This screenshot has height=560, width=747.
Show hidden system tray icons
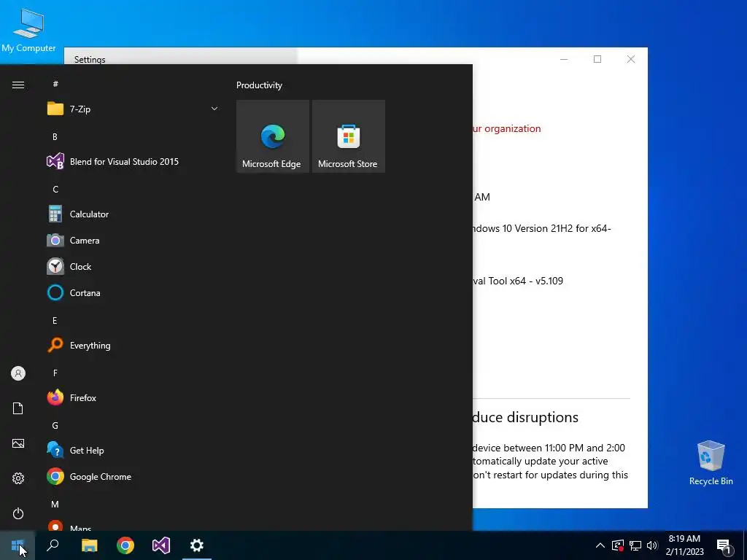coord(600,545)
